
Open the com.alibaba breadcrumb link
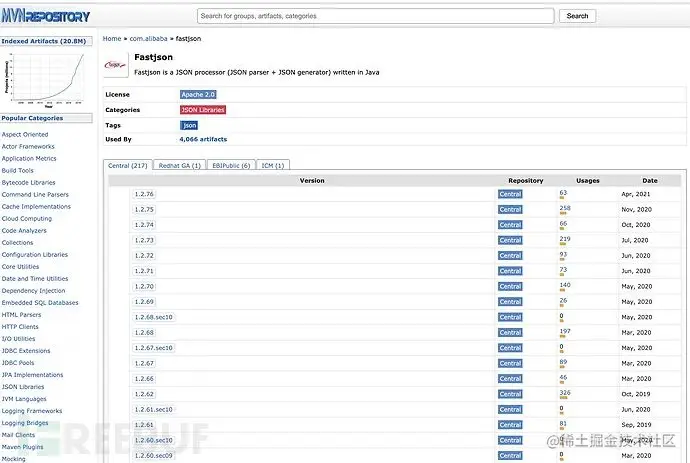[x=148, y=39]
